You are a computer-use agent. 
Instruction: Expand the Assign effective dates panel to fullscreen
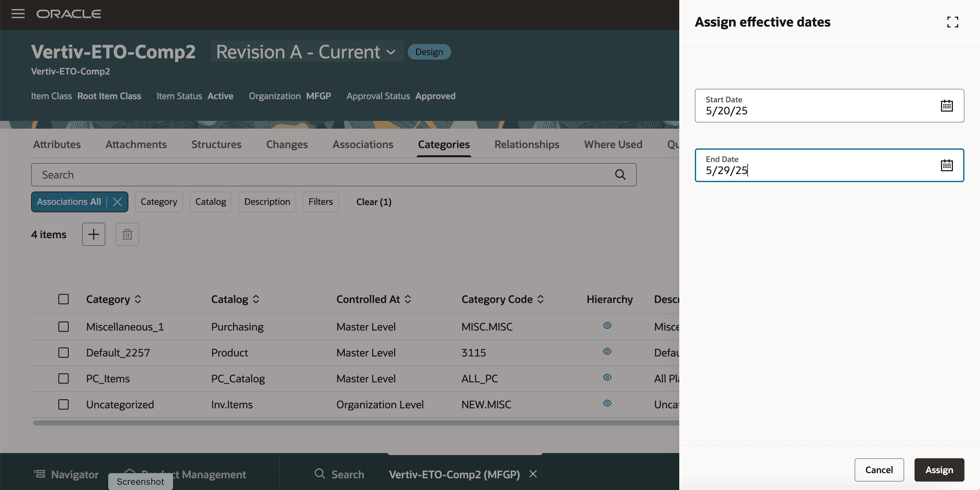[952, 22]
